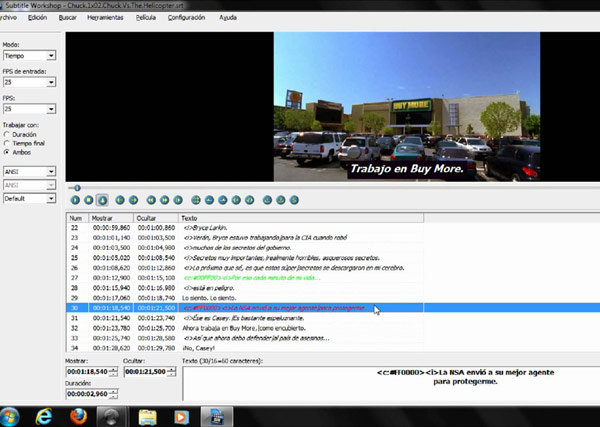This screenshot has height=427, width=600.
Task: Open the FPS dropdown below FPS label
Action: [x=29, y=109]
